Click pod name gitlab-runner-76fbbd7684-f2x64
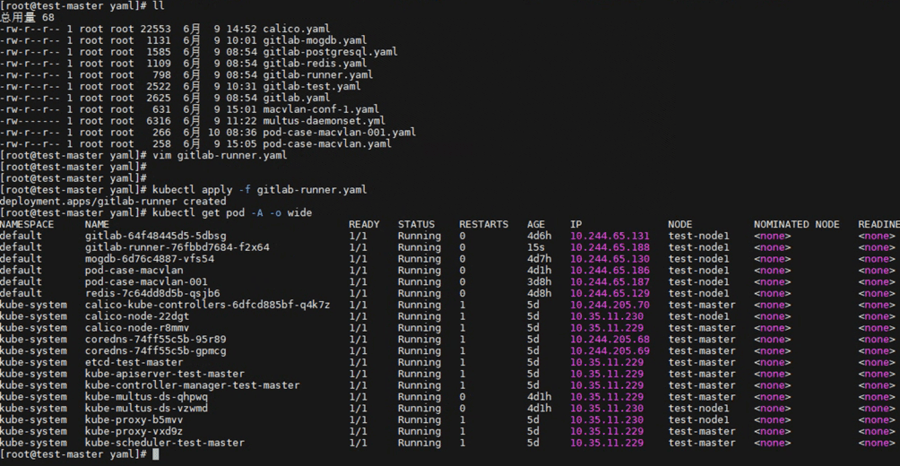The height and width of the screenshot is (466, 900). (x=177, y=247)
